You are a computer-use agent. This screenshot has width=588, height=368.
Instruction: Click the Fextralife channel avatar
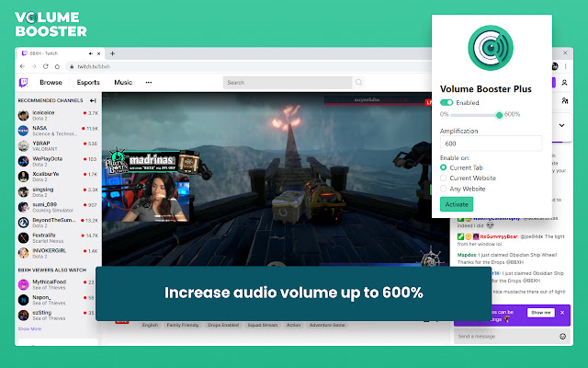tap(23, 238)
